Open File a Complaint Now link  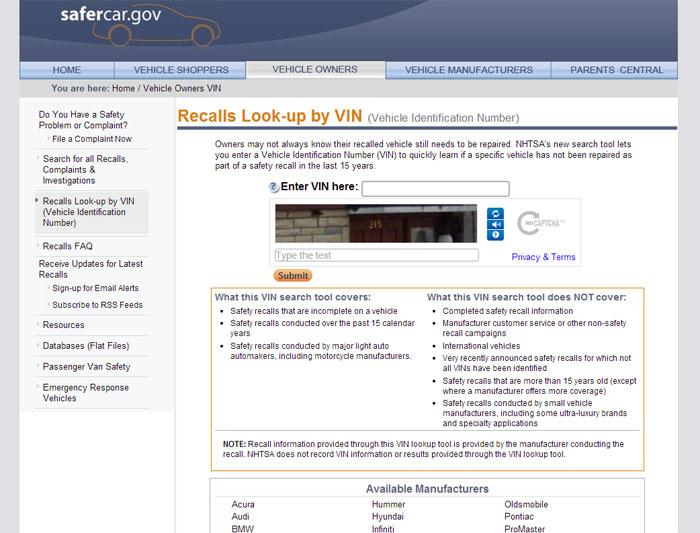coord(92,139)
